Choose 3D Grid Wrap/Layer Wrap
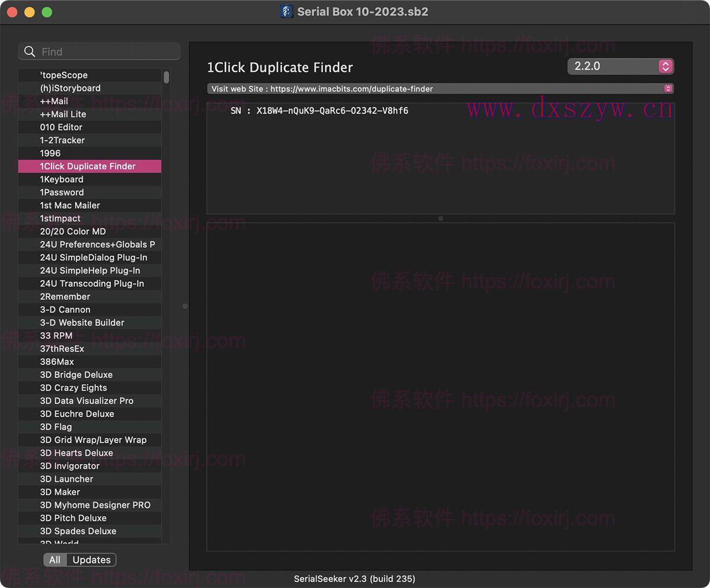 coord(89,440)
